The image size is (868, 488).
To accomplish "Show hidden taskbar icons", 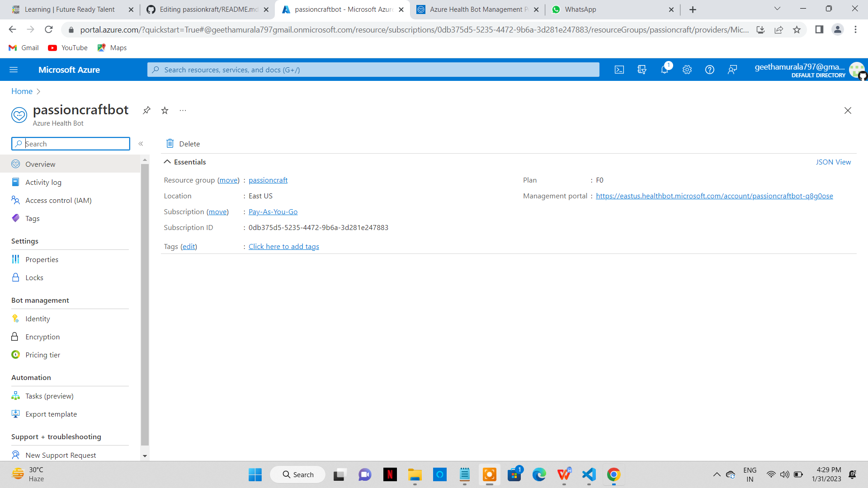I will pos(716,475).
